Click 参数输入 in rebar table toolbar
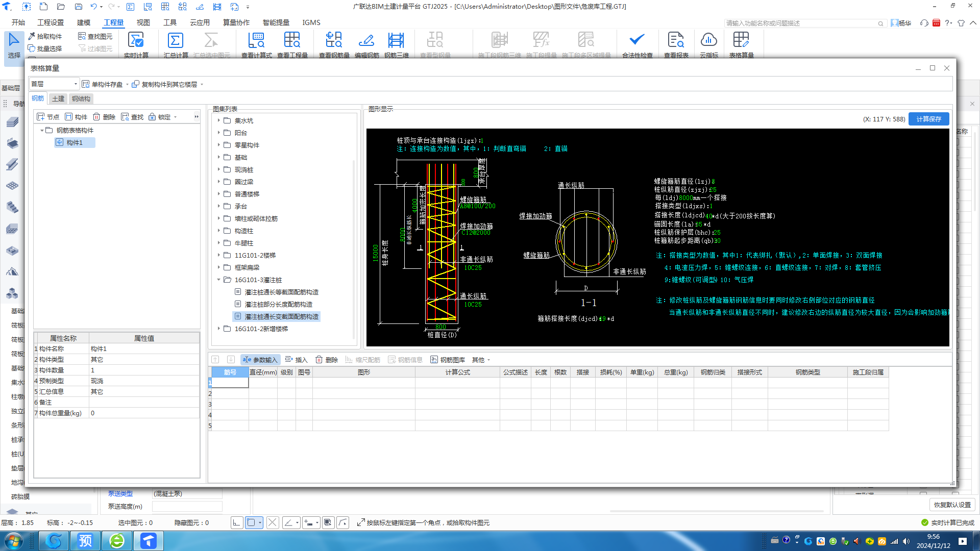980x551 pixels. [260, 360]
